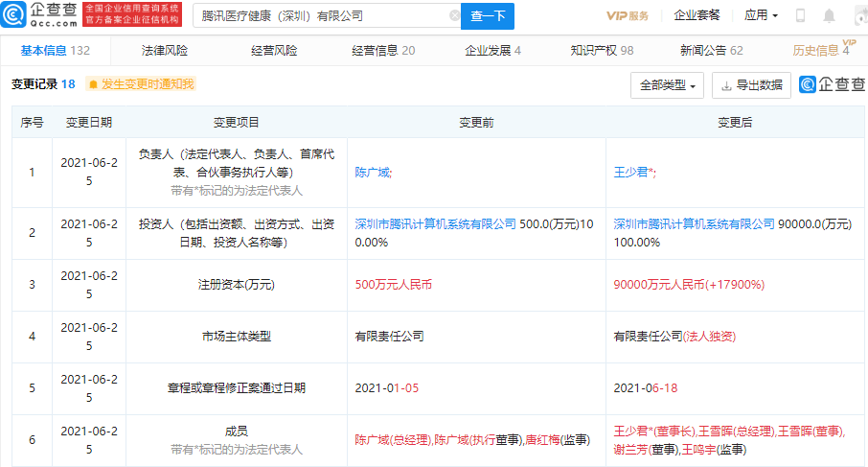Screen dimensions: 868x467
Task: Click the 变更项目 column header
Action: pyautogui.click(x=237, y=123)
